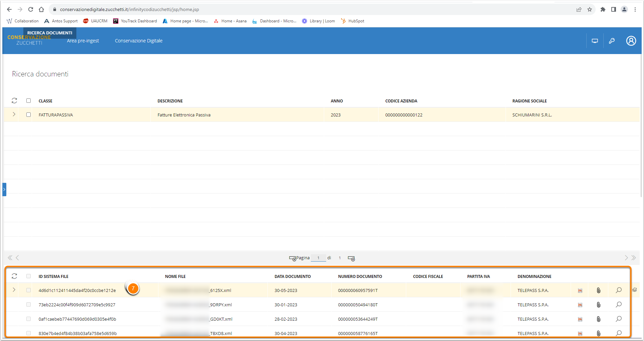Click the browser home button
The height and width of the screenshot is (341, 644).
point(41,9)
